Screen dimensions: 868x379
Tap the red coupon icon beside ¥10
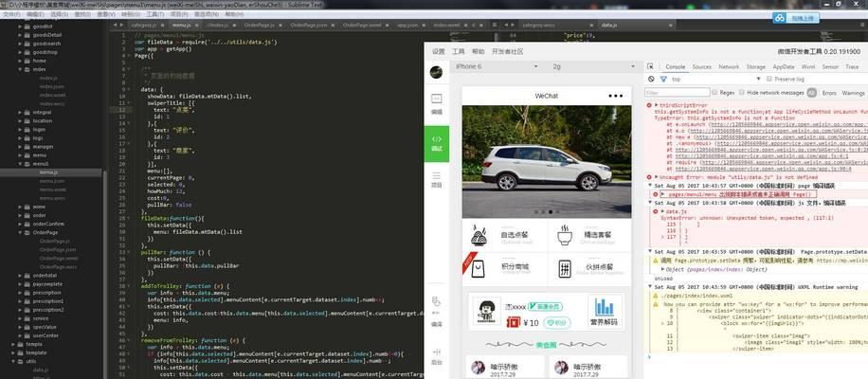513,322
